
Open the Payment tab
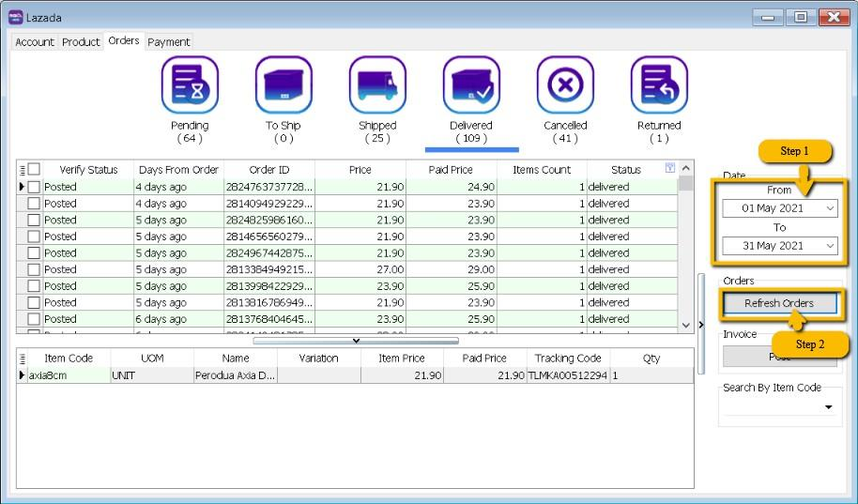point(169,42)
